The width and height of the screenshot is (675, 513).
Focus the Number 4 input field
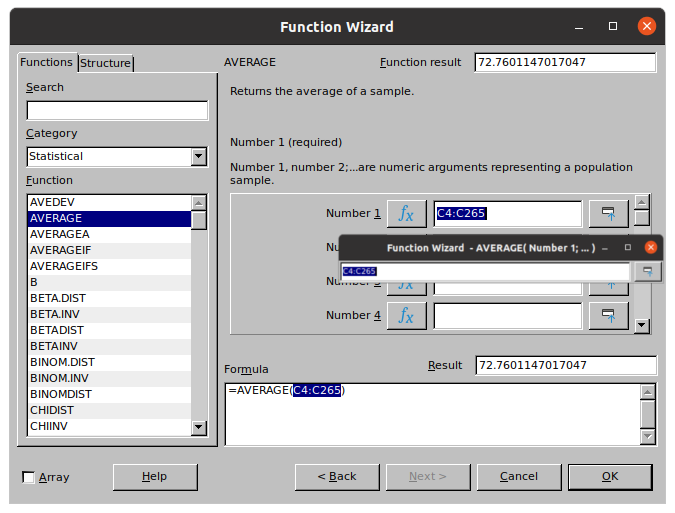click(x=508, y=315)
